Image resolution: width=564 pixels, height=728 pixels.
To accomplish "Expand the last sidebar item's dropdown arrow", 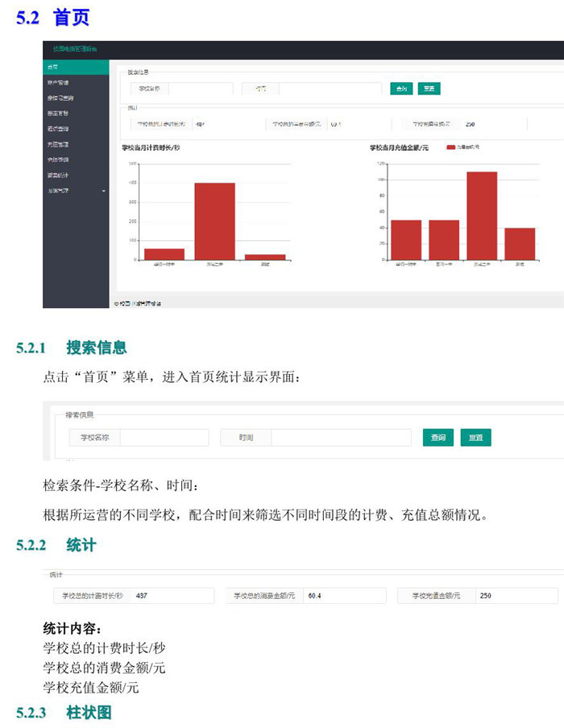I will 103,190.
